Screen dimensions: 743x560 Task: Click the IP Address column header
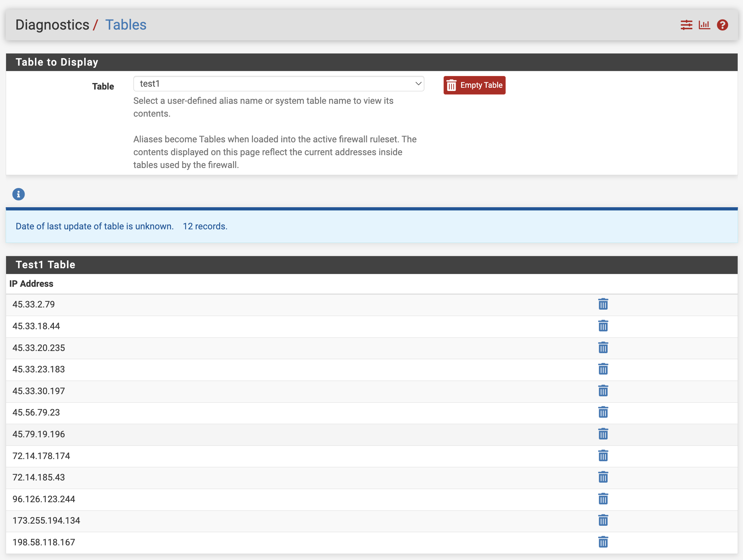[x=31, y=284]
